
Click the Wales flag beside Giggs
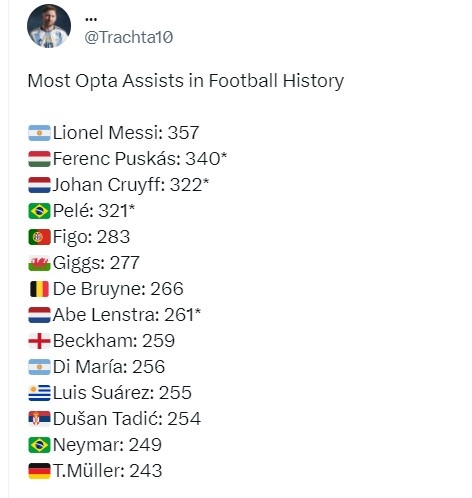(39, 263)
